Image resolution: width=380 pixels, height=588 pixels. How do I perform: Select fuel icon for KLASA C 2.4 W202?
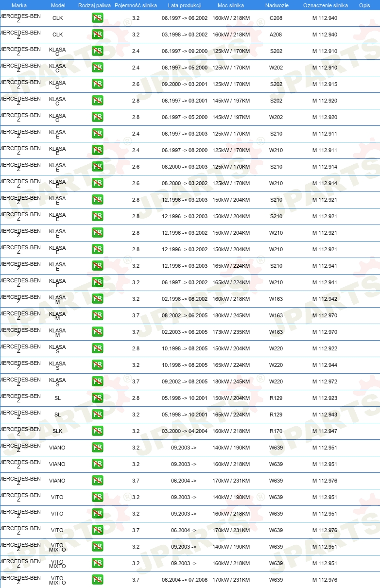click(97, 68)
